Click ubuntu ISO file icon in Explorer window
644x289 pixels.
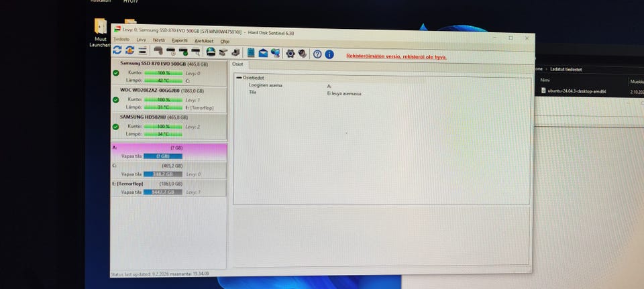pos(543,91)
